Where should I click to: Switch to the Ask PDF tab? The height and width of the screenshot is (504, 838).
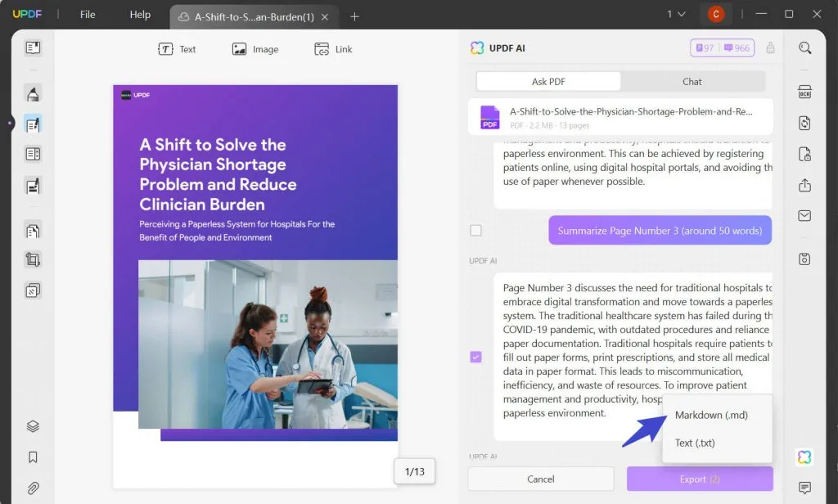[x=548, y=82]
